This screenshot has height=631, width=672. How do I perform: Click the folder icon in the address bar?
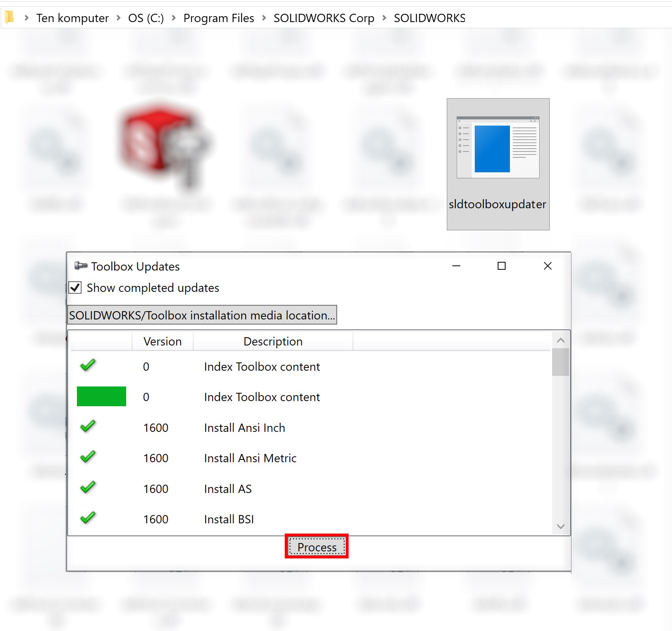9,17
